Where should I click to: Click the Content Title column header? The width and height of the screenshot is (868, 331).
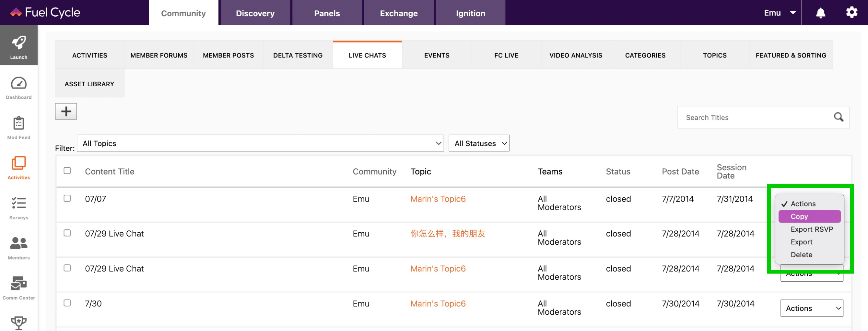(110, 171)
